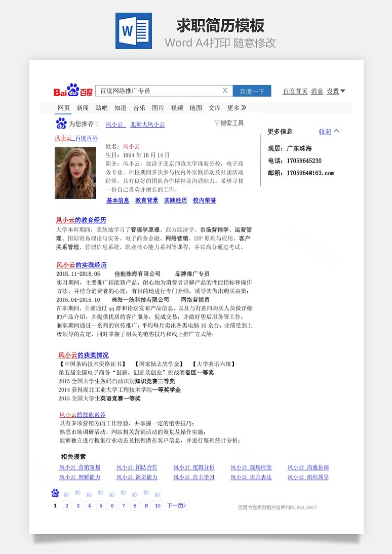
Task: Click the 百度一下 search button
Action: (252, 91)
